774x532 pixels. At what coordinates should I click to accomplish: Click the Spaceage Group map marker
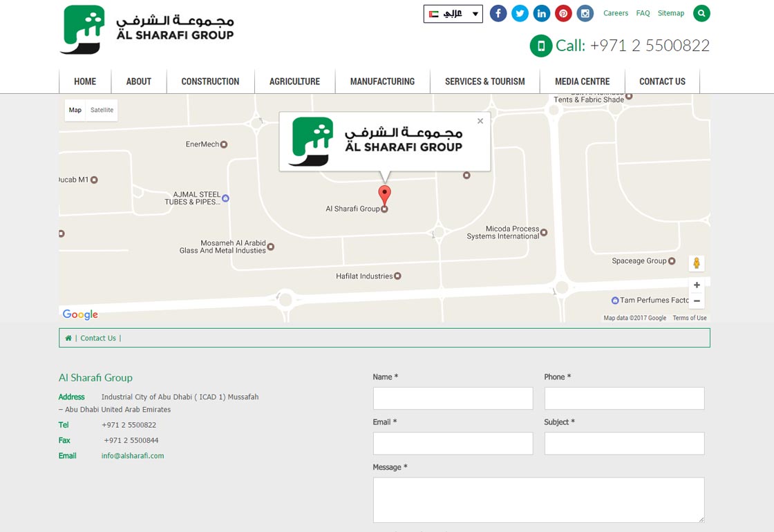672,261
